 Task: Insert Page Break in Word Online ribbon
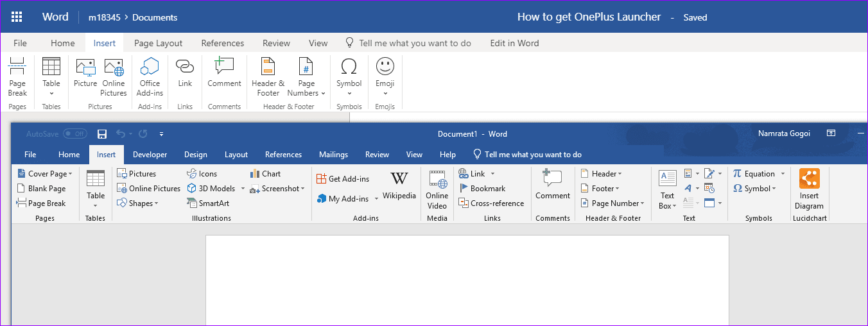click(17, 77)
